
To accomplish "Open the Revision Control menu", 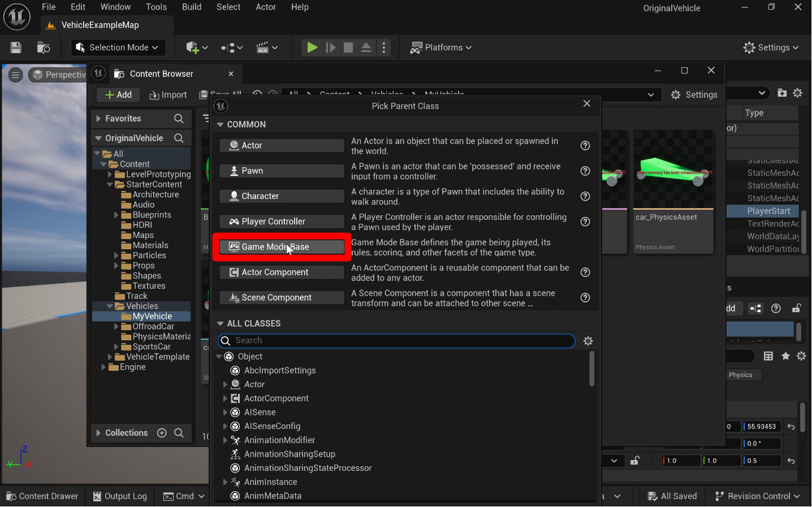I will pos(758,496).
